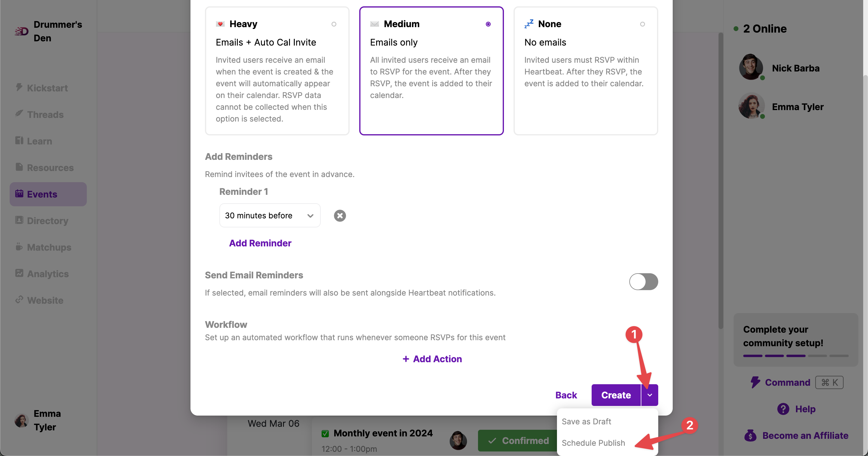
Task: Click the Confirmed RSVP button
Action: [518, 441]
